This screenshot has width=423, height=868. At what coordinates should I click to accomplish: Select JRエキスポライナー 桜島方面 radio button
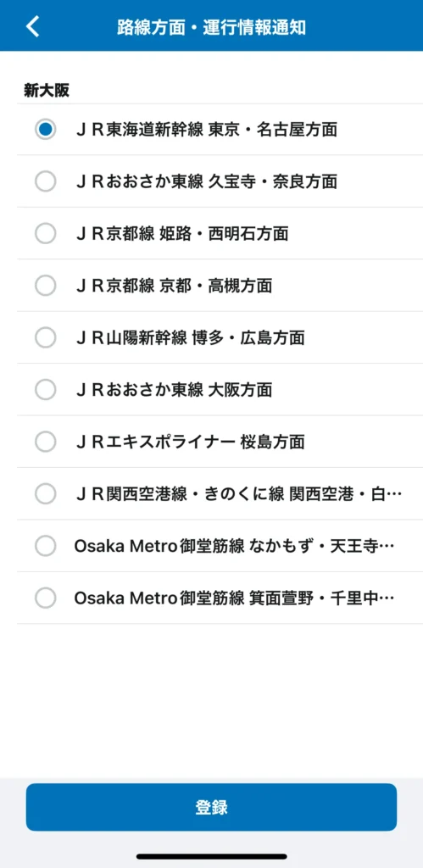pos(46,442)
